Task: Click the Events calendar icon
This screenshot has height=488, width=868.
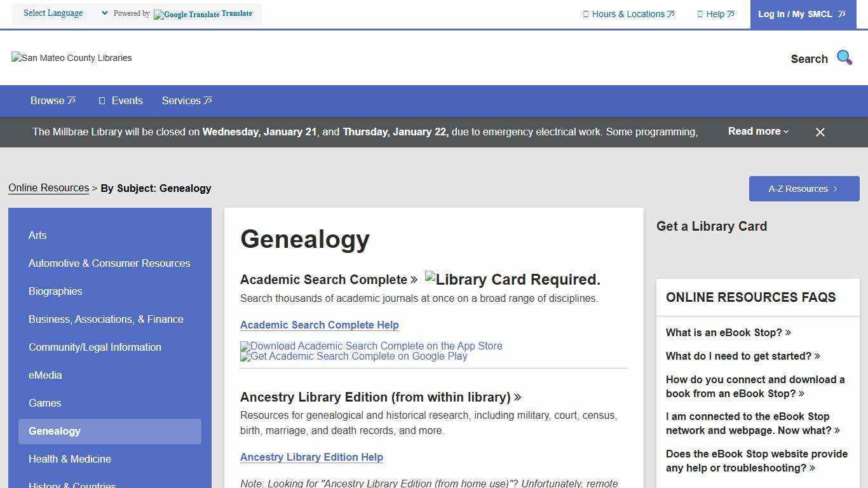Action: pyautogui.click(x=102, y=100)
